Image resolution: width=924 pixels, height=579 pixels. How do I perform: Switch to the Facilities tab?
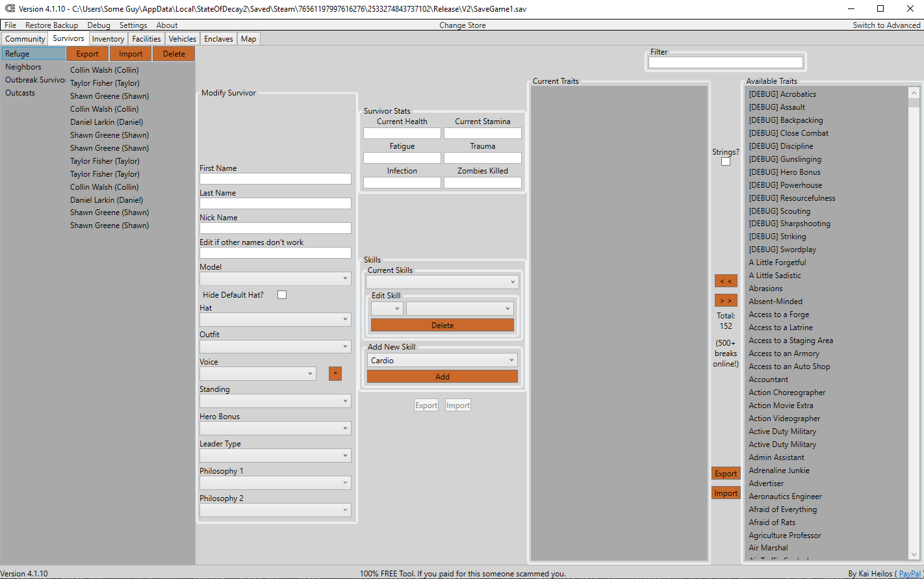pos(146,39)
